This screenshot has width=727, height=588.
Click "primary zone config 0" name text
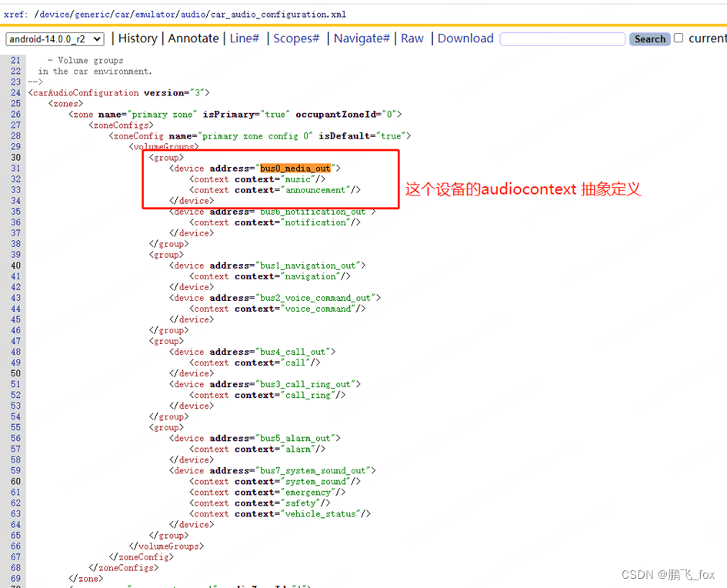[255, 136]
